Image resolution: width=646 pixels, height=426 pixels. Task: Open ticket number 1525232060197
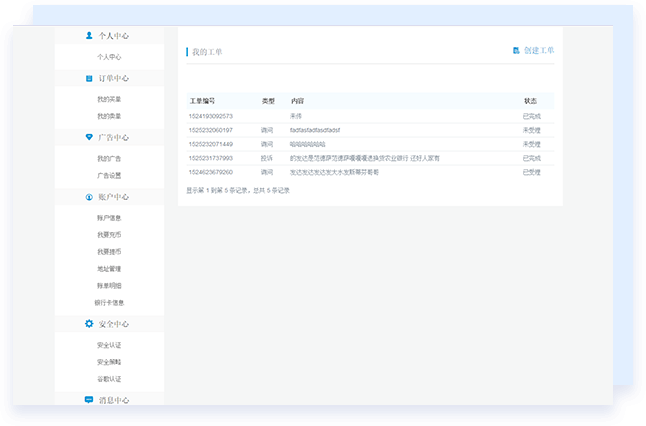(210, 130)
